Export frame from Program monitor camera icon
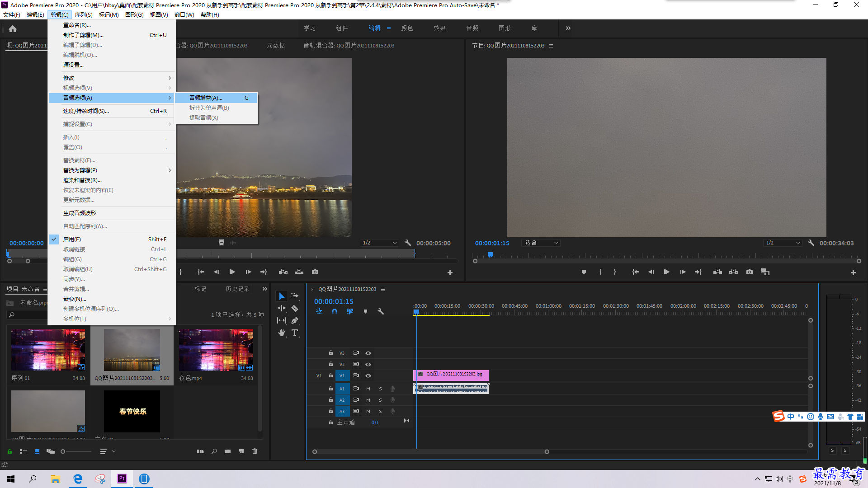 click(750, 272)
